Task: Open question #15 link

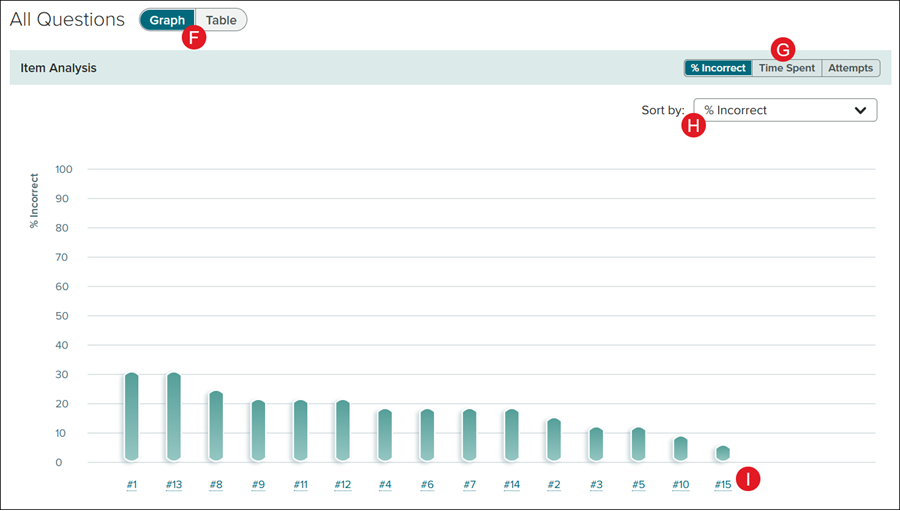Action: (722, 485)
